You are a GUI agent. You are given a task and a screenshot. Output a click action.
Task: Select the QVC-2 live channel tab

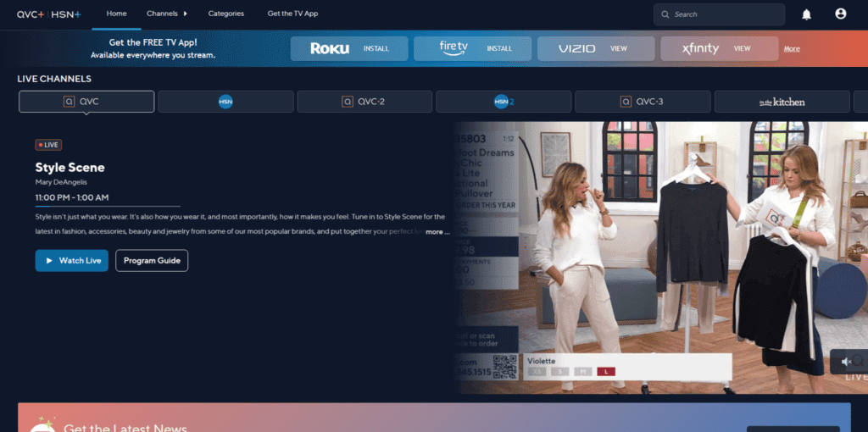click(364, 102)
